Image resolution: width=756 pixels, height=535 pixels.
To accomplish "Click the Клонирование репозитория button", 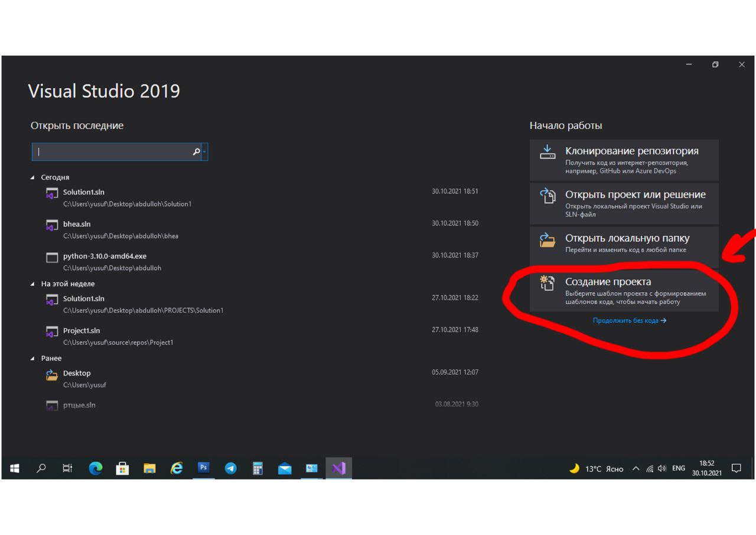I will coord(624,160).
